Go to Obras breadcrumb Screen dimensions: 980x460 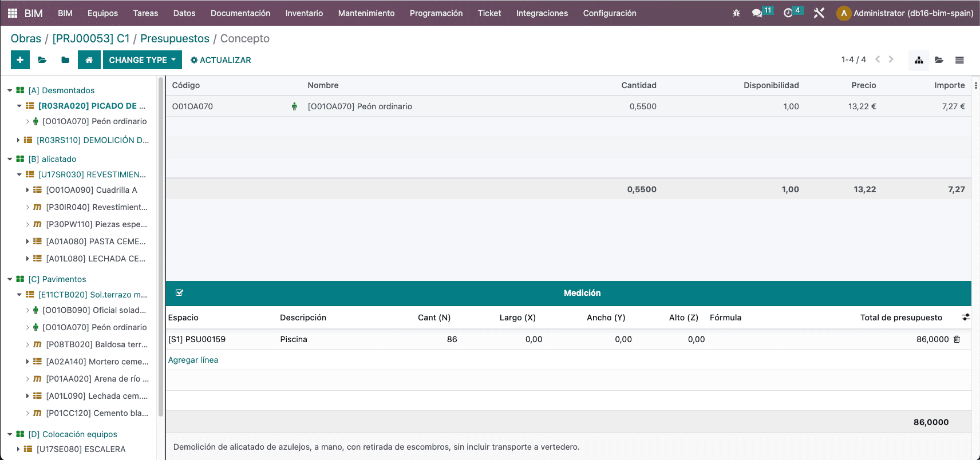[26, 38]
